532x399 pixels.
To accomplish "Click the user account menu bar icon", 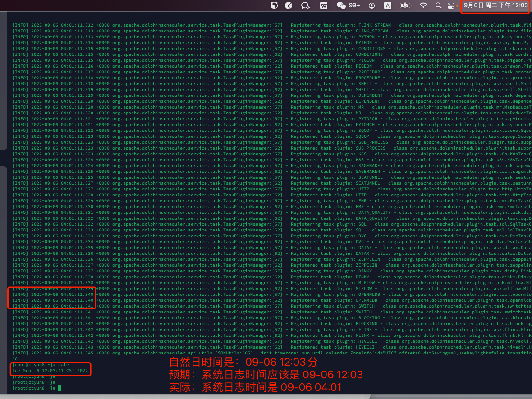I will tap(372, 5).
